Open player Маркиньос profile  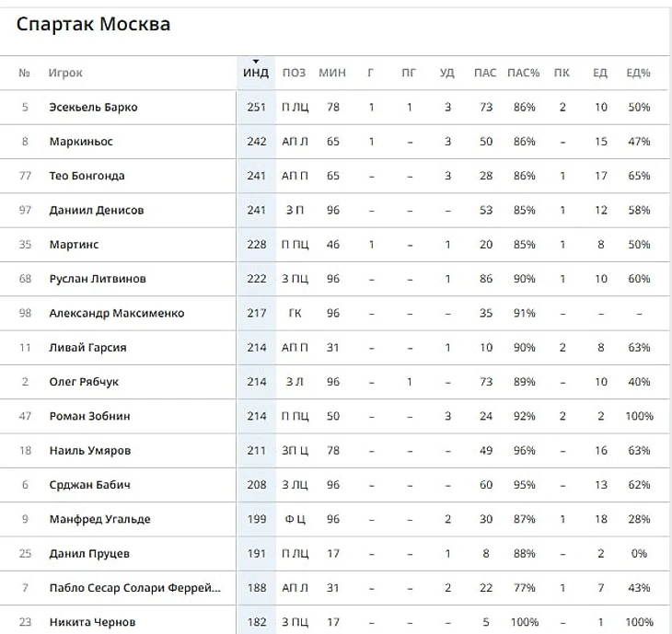[x=81, y=142]
